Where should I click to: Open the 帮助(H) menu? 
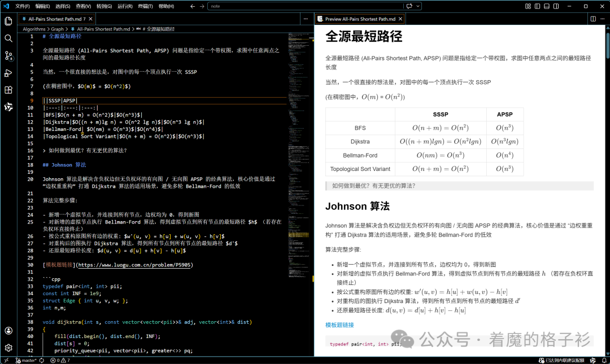tap(166, 6)
